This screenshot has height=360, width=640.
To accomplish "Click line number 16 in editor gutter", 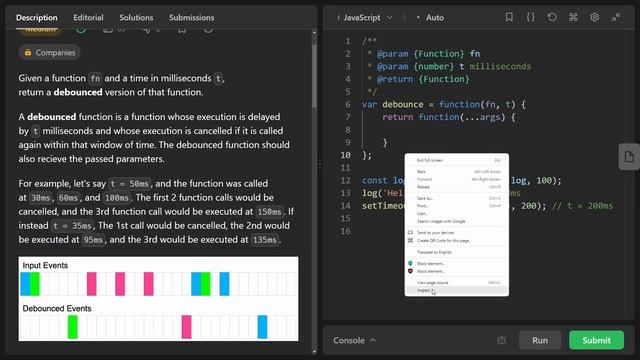I will click(x=346, y=231).
